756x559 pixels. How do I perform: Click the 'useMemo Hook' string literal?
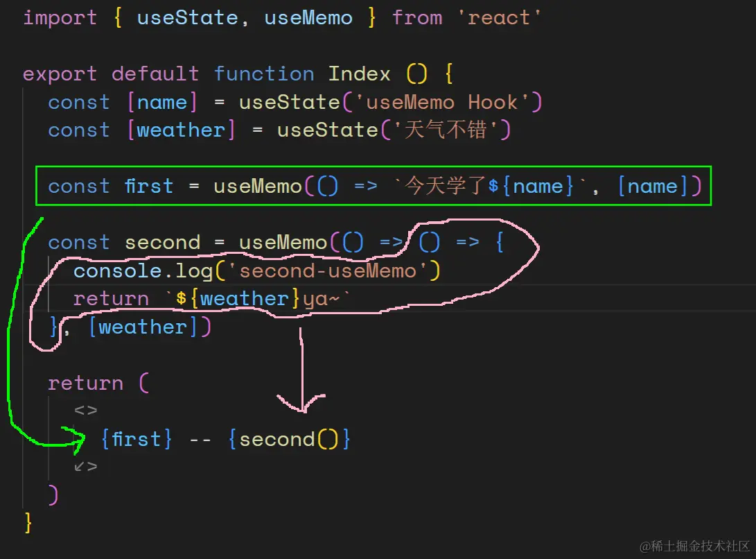(441, 103)
